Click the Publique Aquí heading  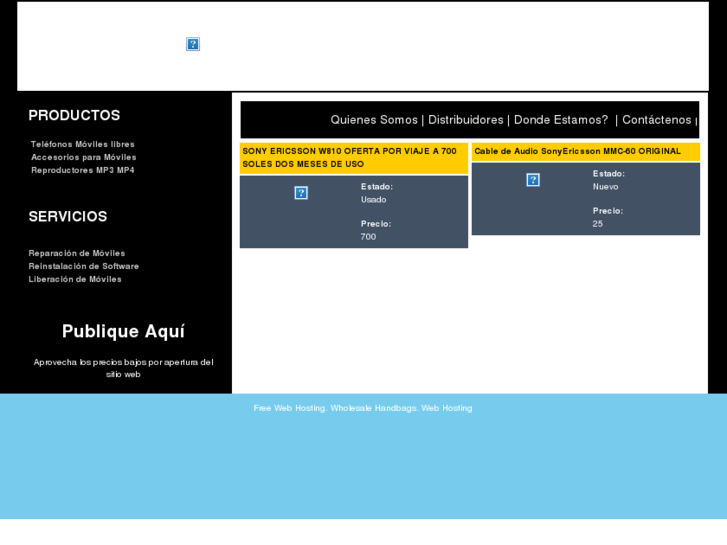123,331
